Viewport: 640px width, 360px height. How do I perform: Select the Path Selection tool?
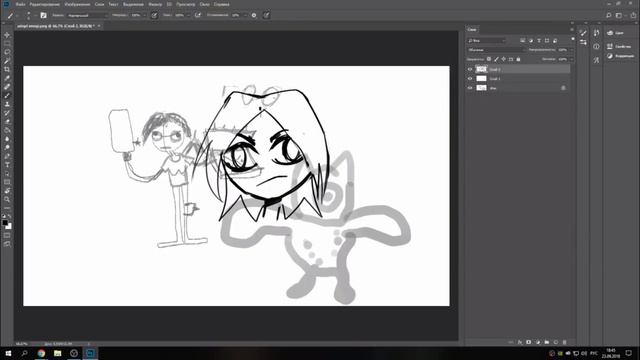[7, 173]
